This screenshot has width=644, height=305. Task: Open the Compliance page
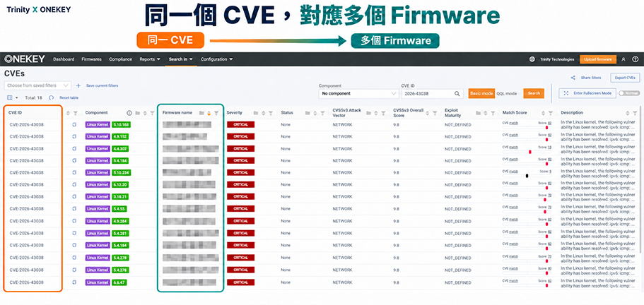click(x=121, y=59)
